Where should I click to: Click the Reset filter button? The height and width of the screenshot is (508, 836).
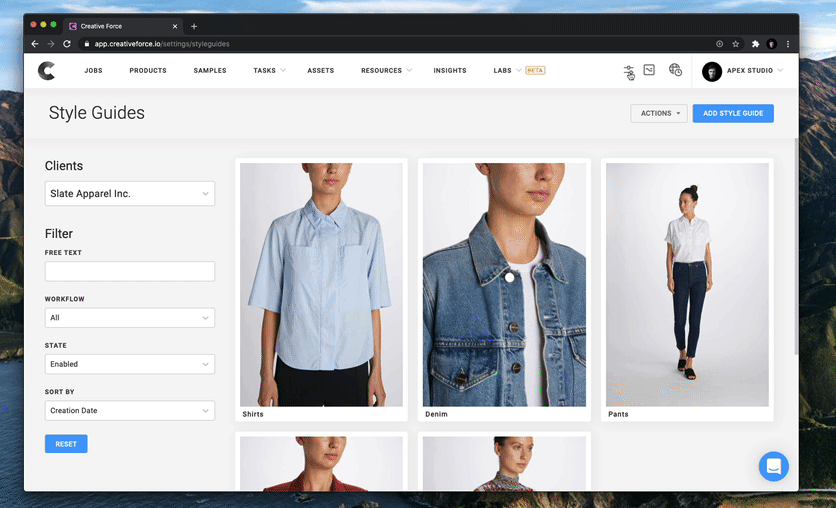66,444
